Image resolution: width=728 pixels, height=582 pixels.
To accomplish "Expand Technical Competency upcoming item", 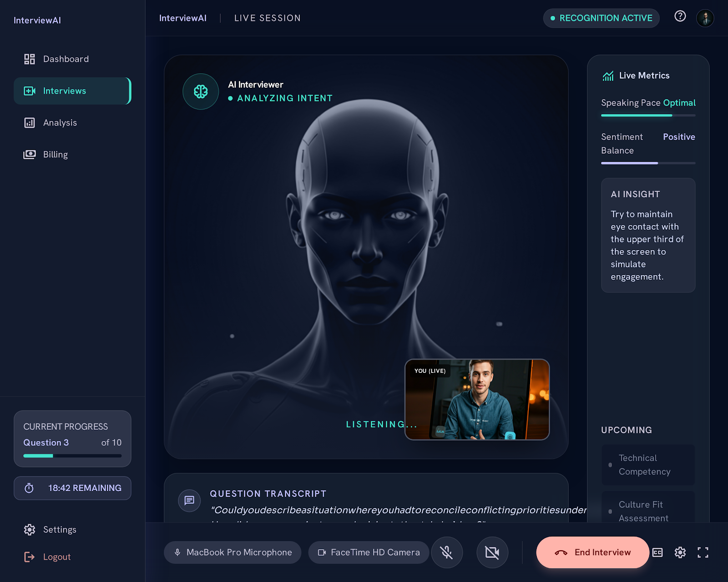I will (x=648, y=465).
